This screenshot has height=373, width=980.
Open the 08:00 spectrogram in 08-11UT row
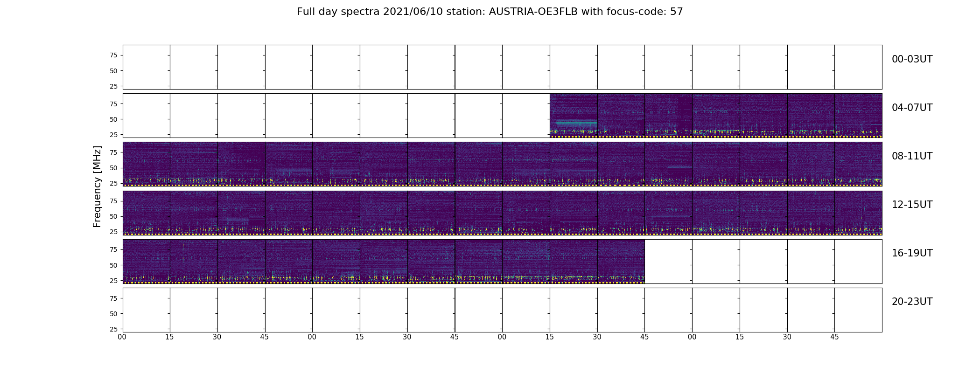[x=147, y=164]
